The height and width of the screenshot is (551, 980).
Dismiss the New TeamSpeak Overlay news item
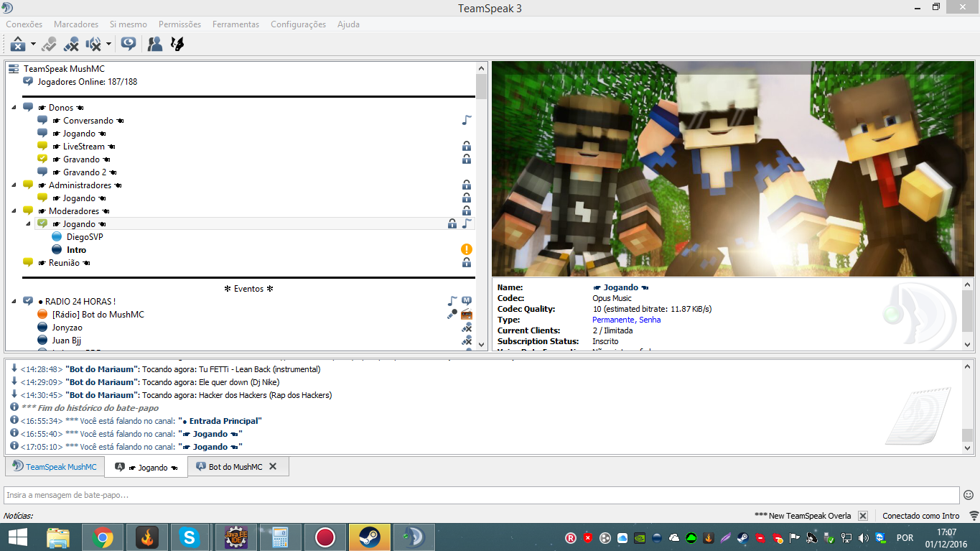pyautogui.click(x=863, y=516)
